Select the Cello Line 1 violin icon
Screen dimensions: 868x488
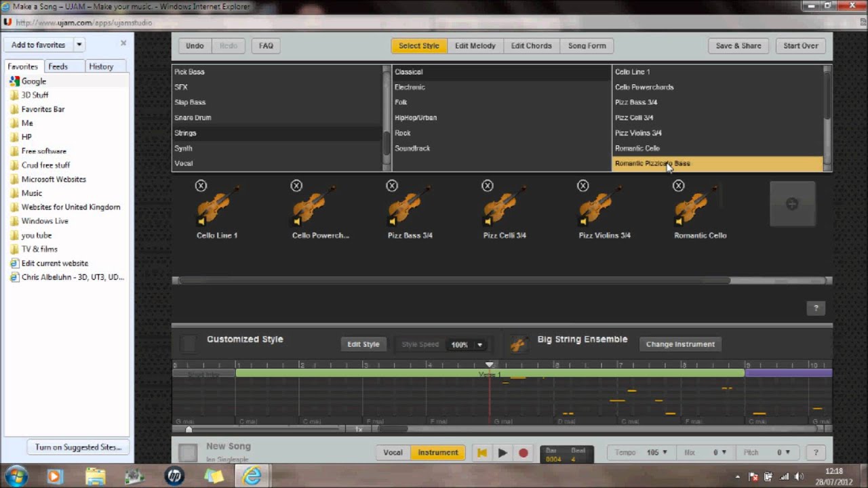coord(220,205)
